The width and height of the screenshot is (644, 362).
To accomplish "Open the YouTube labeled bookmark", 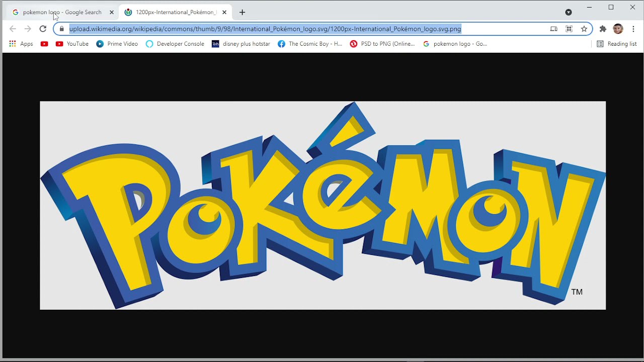I will click(x=72, y=44).
